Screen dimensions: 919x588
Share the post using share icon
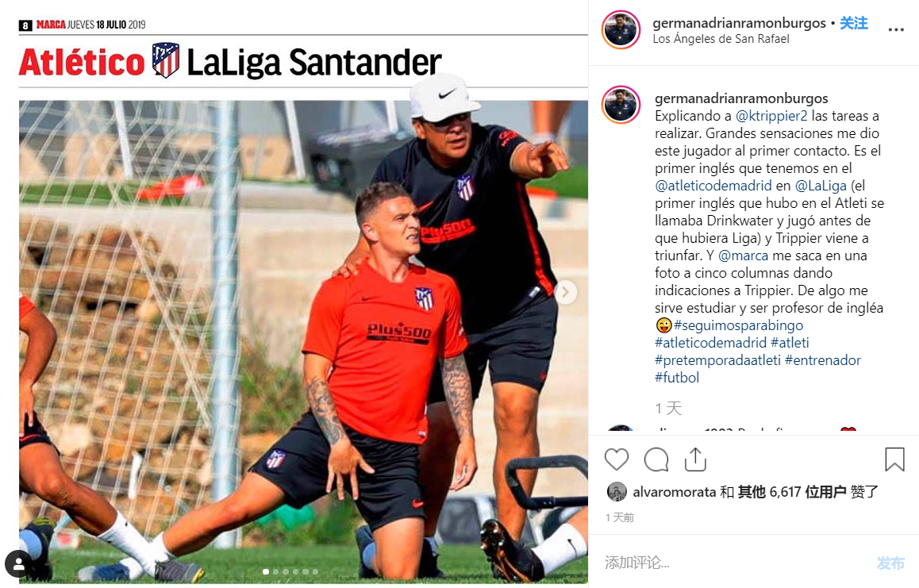pos(695,459)
